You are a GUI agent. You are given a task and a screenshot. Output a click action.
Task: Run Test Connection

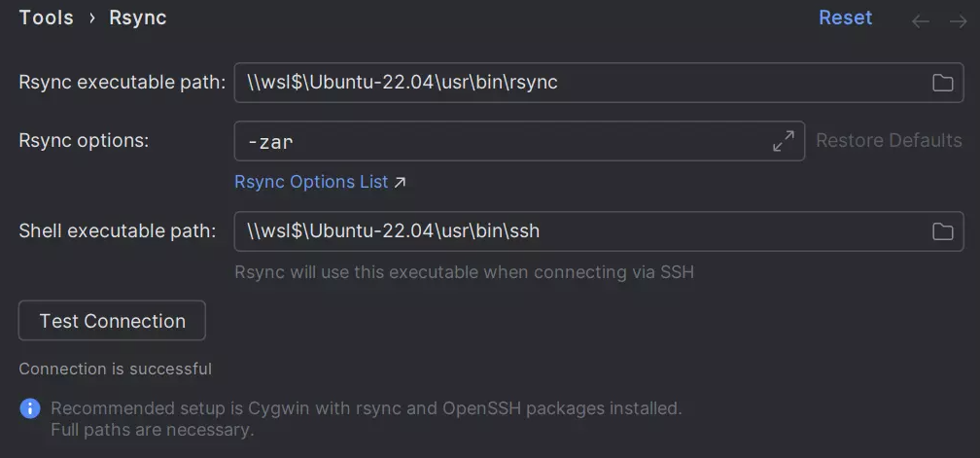coord(112,321)
